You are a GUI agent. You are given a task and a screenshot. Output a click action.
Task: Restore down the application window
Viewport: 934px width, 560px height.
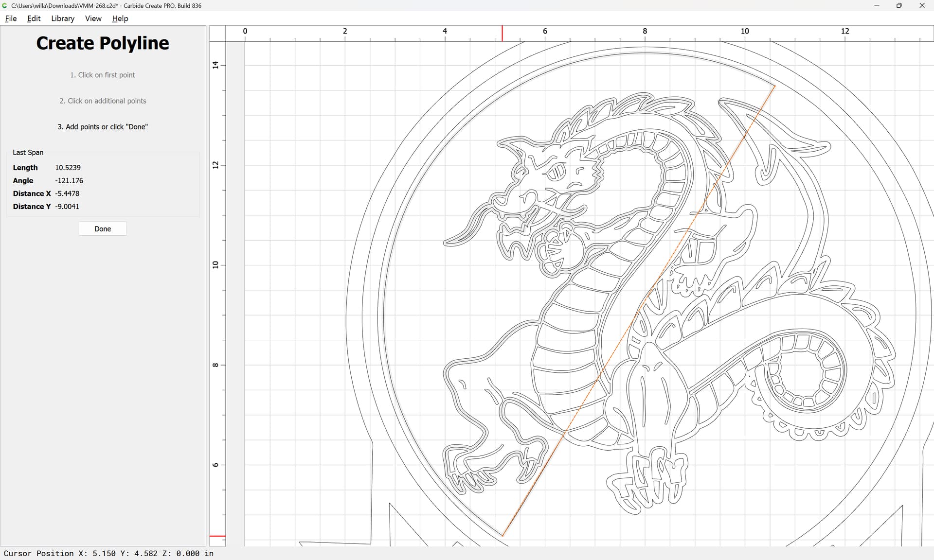[x=899, y=5]
